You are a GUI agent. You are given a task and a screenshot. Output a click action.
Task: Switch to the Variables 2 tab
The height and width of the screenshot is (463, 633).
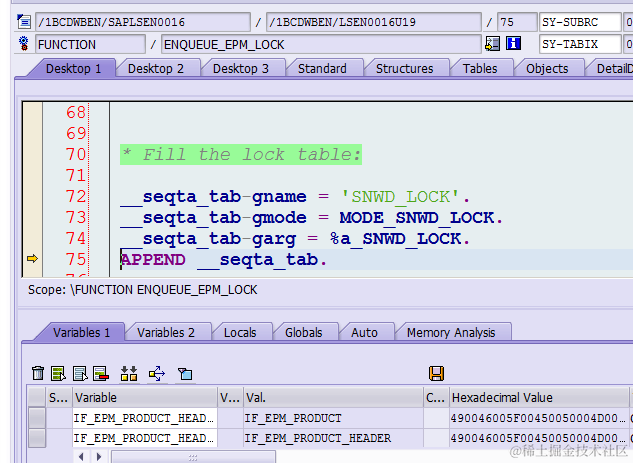166,333
